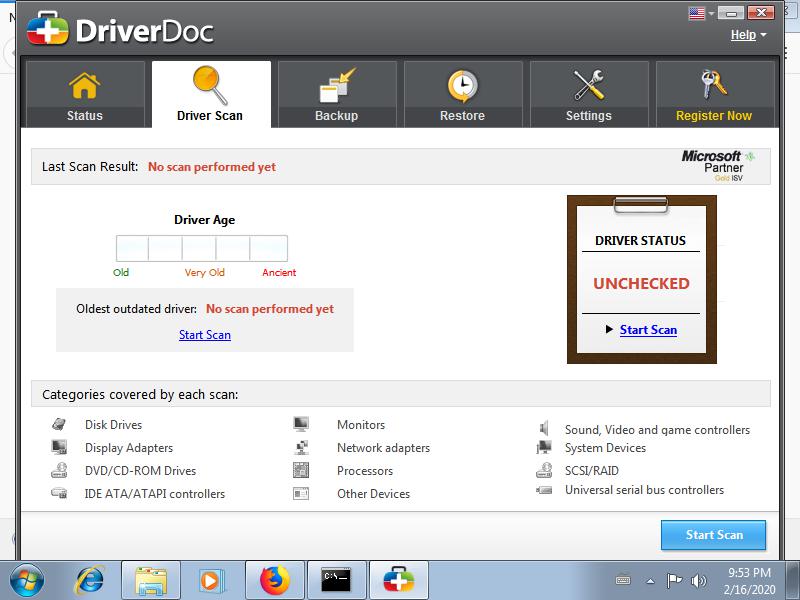Click DriverDoc taskbar icon
The width and height of the screenshot is (800, 600).
tap(398, 581)
